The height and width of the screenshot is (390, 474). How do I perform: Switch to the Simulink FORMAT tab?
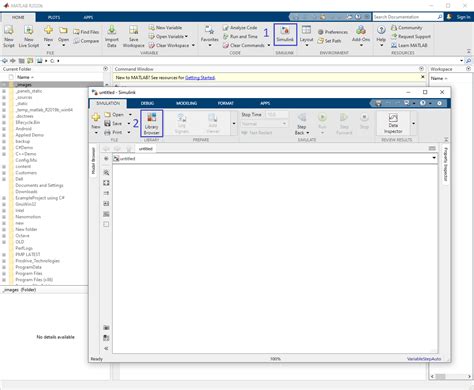coord(226,103)
